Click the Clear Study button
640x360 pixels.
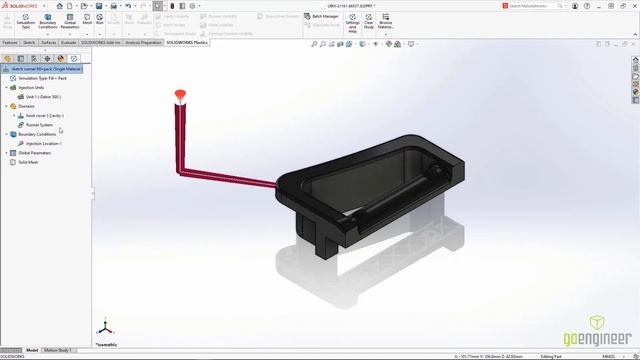[x=369, y=21]
